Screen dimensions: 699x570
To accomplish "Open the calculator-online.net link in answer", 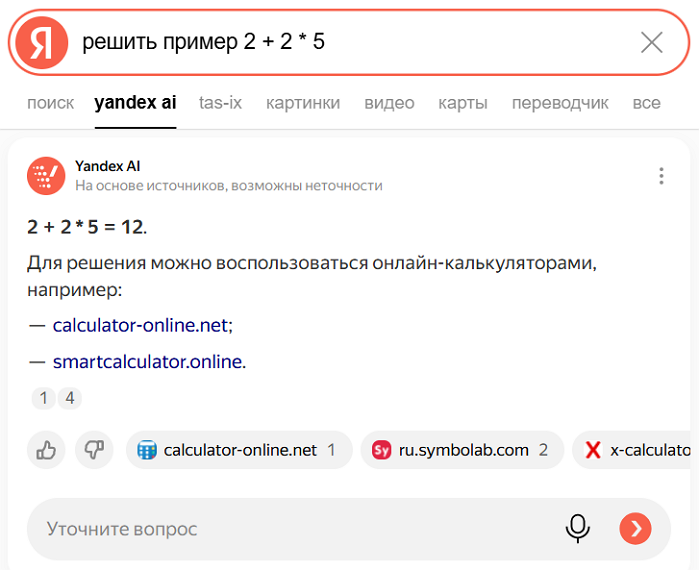I will point(140,325).
